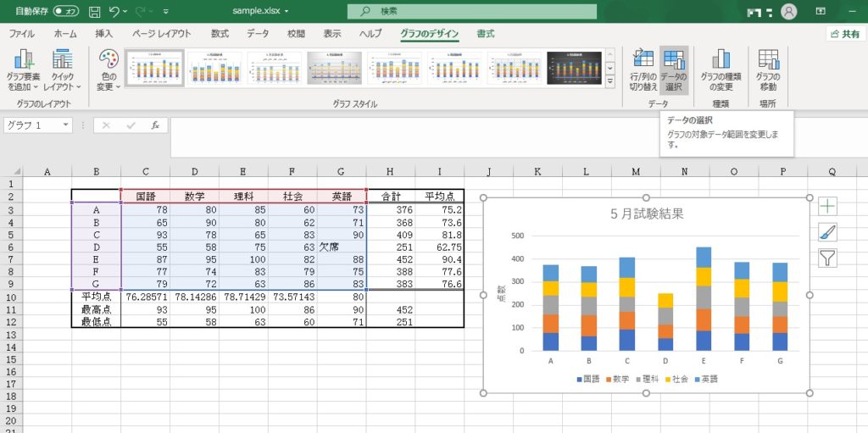The image size is (868, 433).
Task: Open the chart styles paintbrush button
Action: point(827,232)
